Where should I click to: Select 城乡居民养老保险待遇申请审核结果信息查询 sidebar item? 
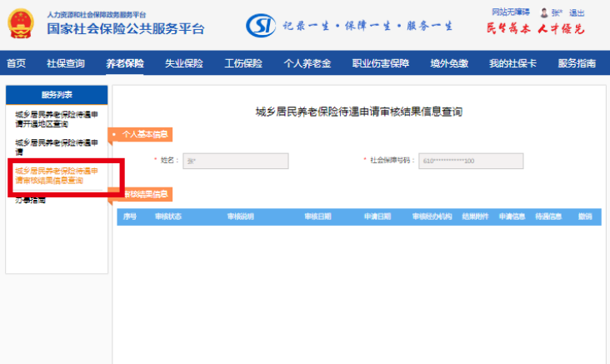click(56, 175)
